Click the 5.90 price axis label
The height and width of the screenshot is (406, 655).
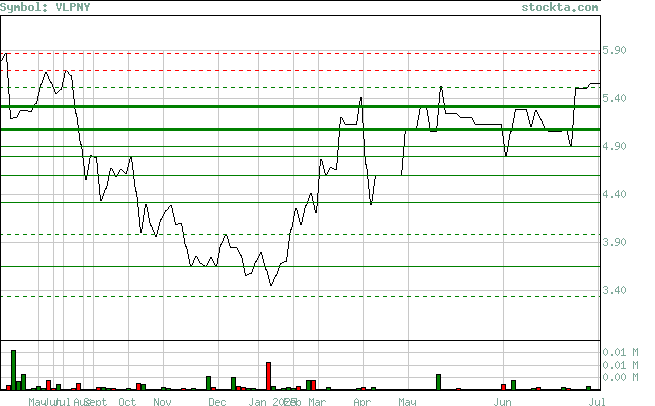pos(614,50)
